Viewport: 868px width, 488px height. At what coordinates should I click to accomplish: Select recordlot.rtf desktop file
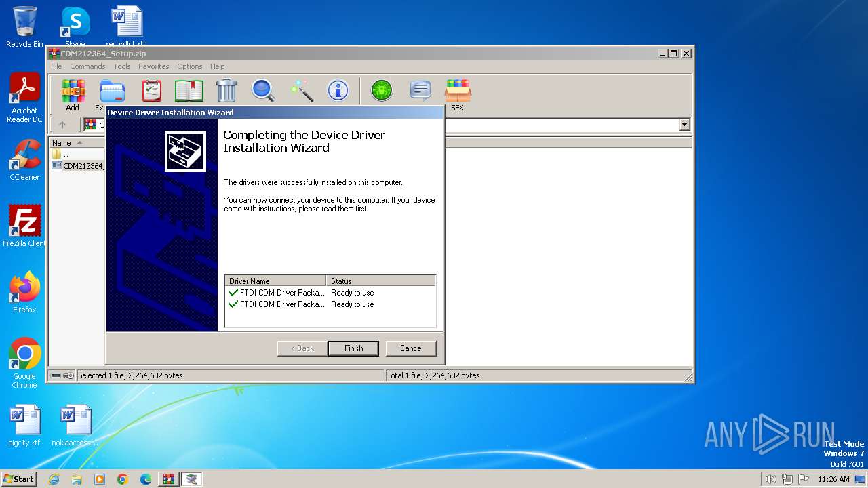click(126, 27)
